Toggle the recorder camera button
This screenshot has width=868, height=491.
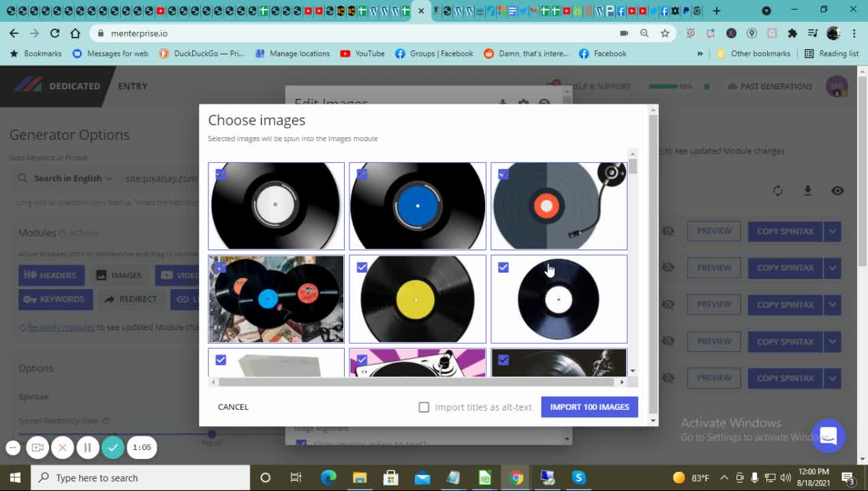tap(37, 447)
